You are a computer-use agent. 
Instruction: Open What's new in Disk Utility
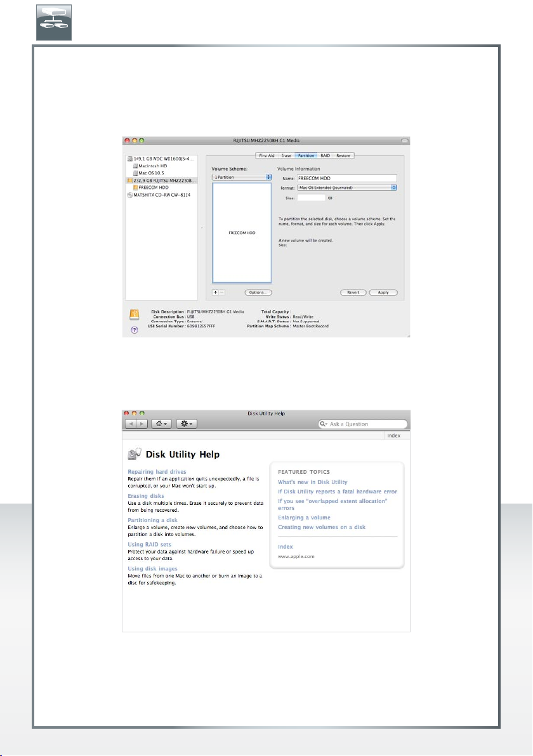313,481
